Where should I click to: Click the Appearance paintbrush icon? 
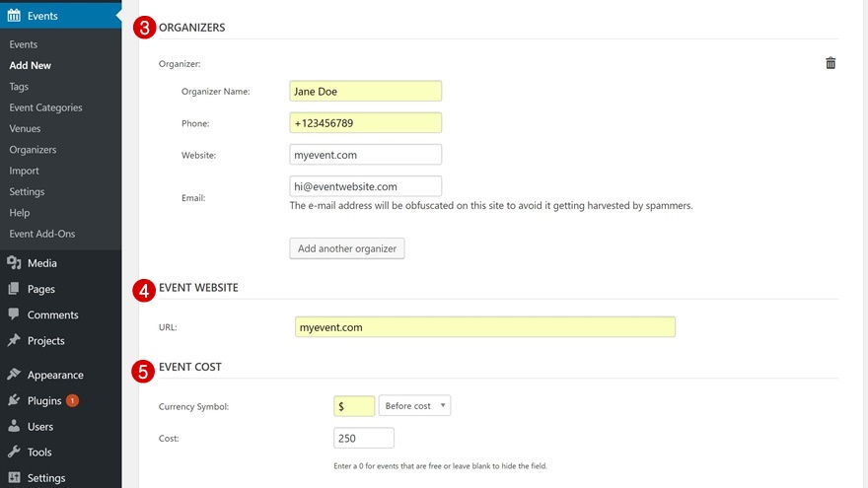[x=14, y=375]
